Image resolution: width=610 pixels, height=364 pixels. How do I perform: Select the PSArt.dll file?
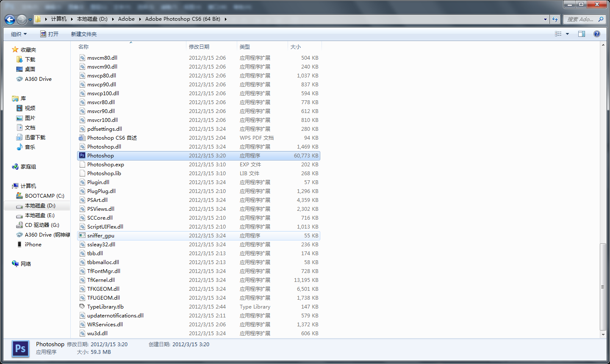coord(199,200)
